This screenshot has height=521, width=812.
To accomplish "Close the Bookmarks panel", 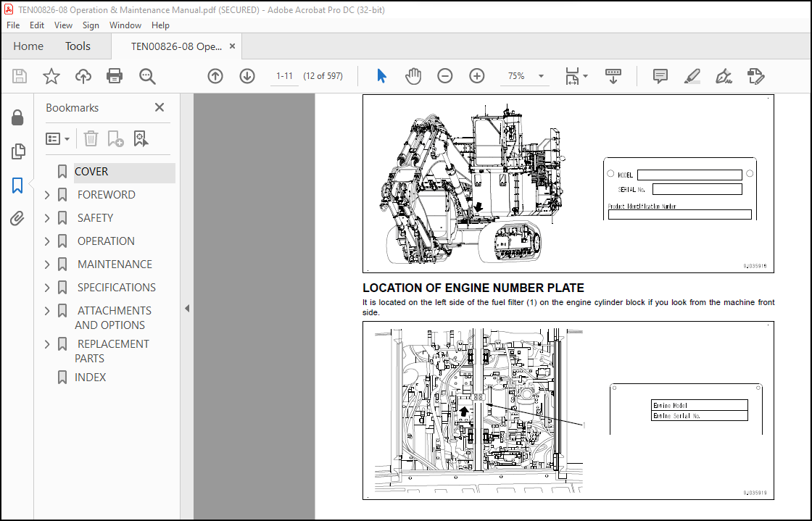I will pos(159,107).
